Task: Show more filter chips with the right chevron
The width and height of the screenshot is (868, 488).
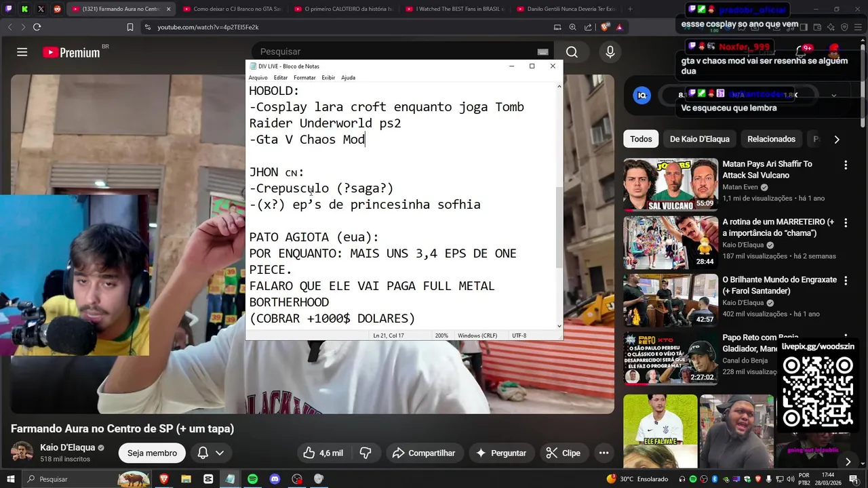Action: (837, 139)
